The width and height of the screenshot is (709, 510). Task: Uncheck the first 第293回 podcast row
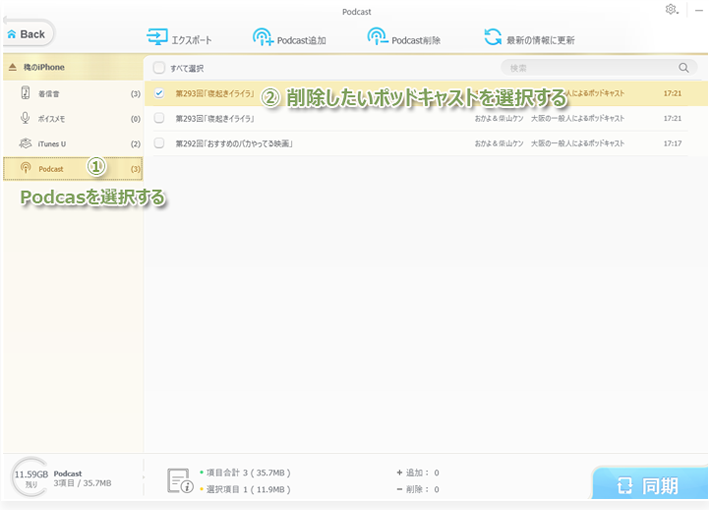(x=159, y=93)
